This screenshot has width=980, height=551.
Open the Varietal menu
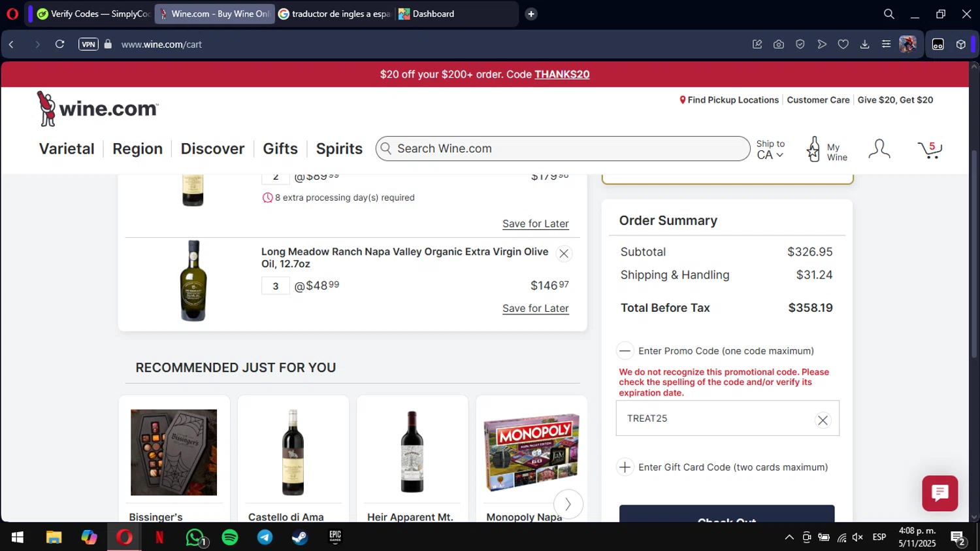coord(67,149)
